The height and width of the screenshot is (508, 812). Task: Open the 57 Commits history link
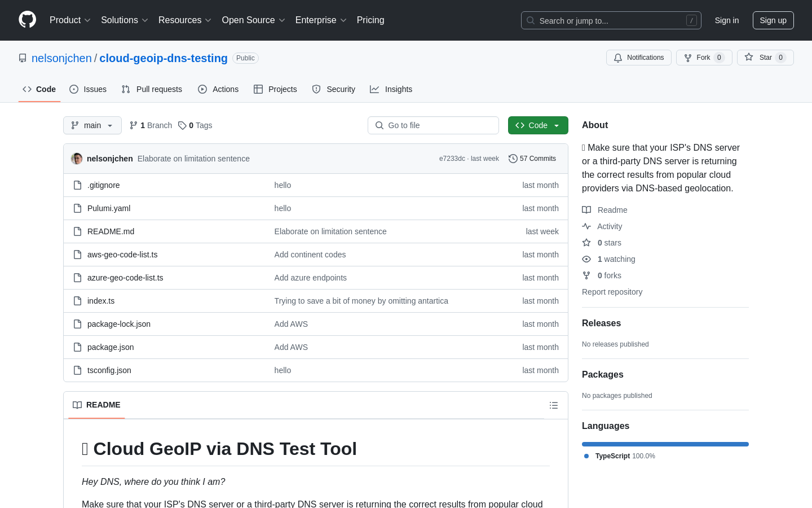pos(532,159)
